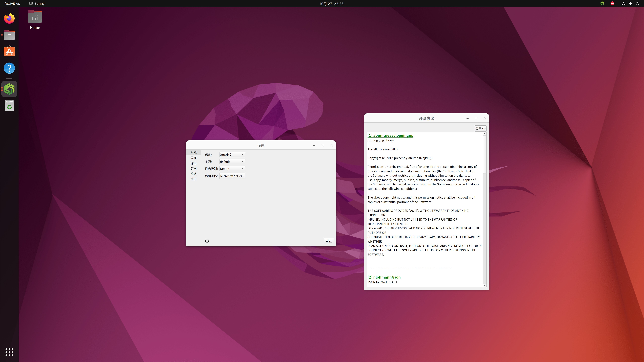
Task: Open the nlohmann/json link
Action: [x=384, y=277]
